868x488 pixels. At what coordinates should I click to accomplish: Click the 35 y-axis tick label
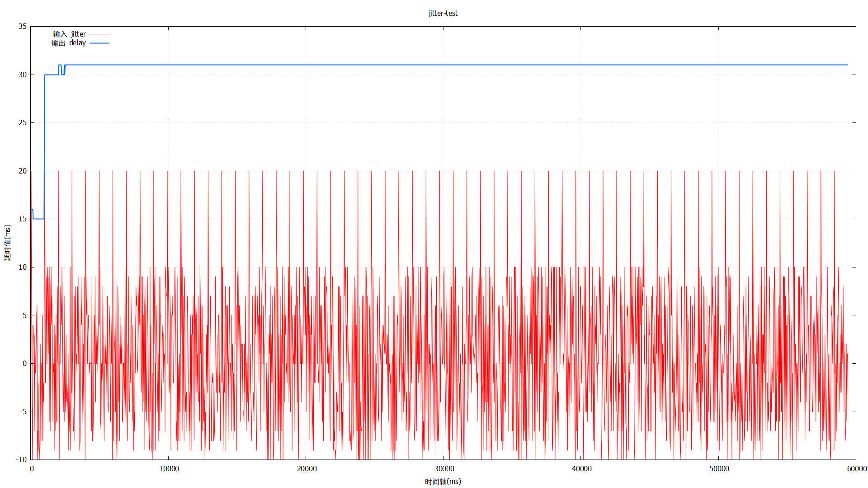click(23, 26)
